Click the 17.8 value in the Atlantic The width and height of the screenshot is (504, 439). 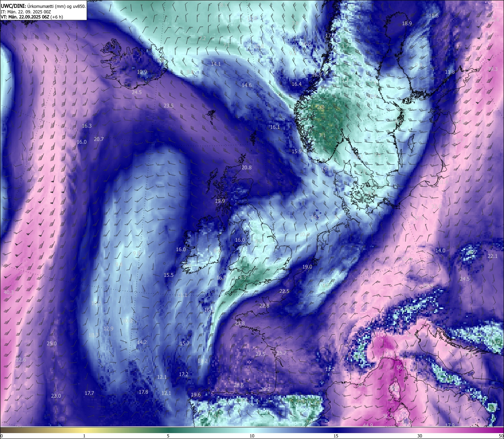click(x=143, y=392)
